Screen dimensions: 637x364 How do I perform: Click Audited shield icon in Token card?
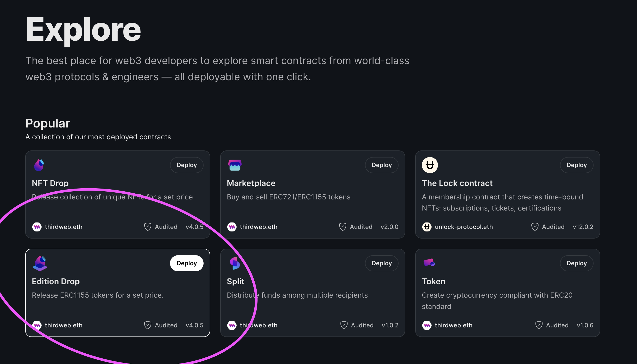(539, 325)
